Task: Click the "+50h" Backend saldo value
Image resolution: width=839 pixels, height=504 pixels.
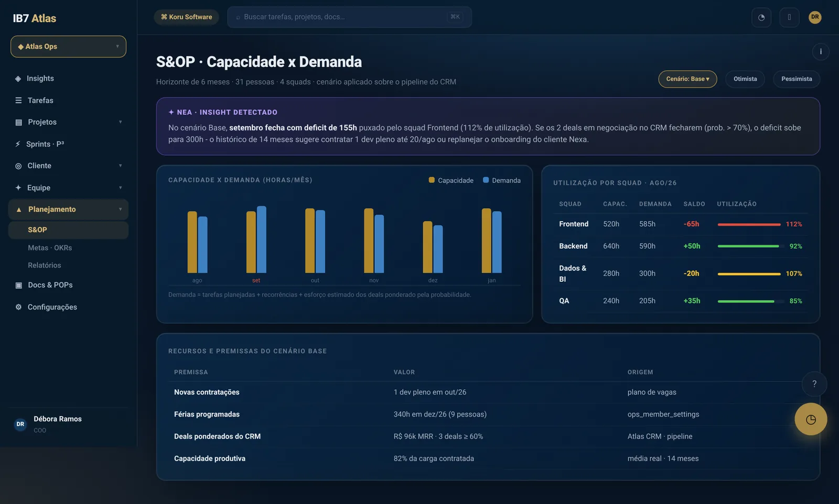Action: 692,246
